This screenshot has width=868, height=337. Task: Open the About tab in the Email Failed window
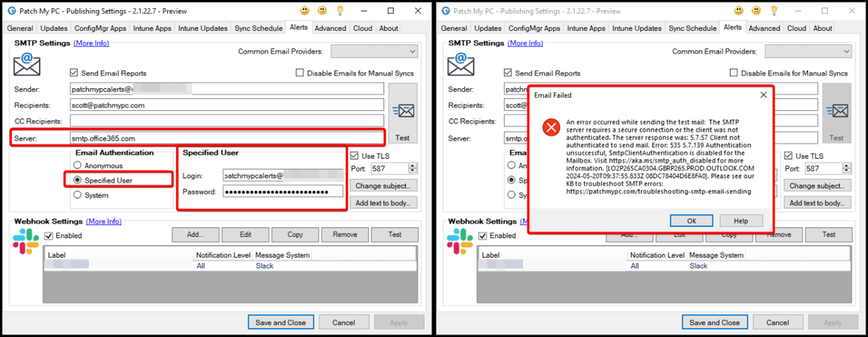pyautogui.click(x=823, y=28)
